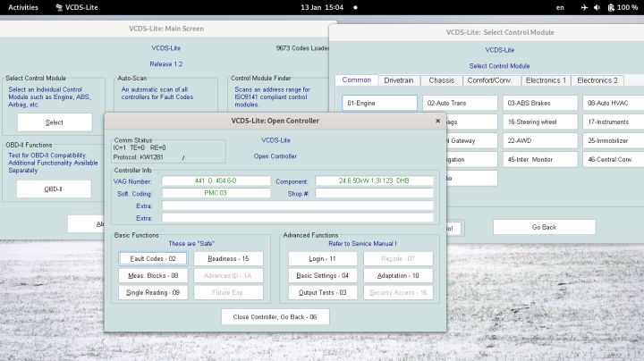Switch the 'en' keyboard layout indicator

tap(560, 7)
